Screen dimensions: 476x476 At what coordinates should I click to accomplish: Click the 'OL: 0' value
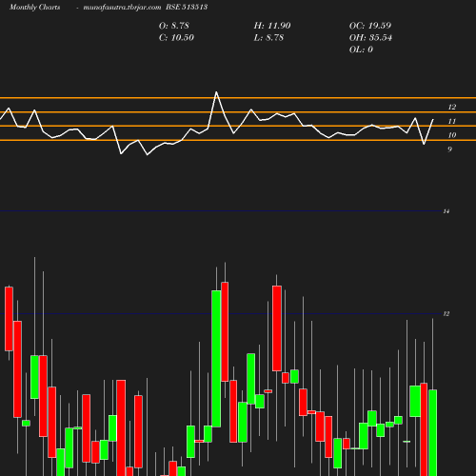click(x=361, y=50)
